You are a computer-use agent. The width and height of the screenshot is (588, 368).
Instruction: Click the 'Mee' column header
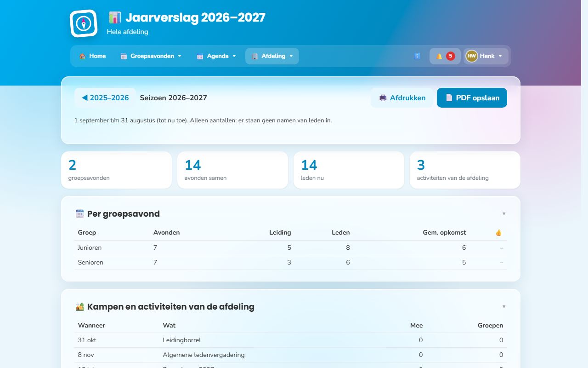click(x=416, y=326)
